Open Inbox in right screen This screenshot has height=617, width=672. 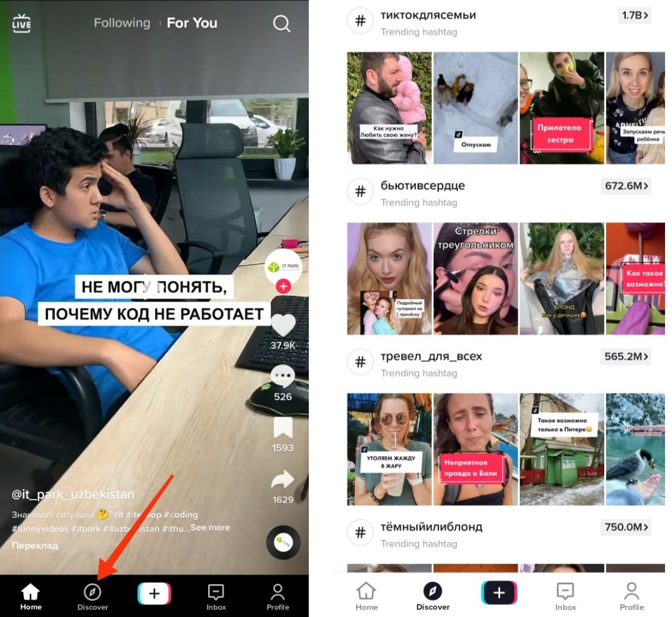pos(566,596)
